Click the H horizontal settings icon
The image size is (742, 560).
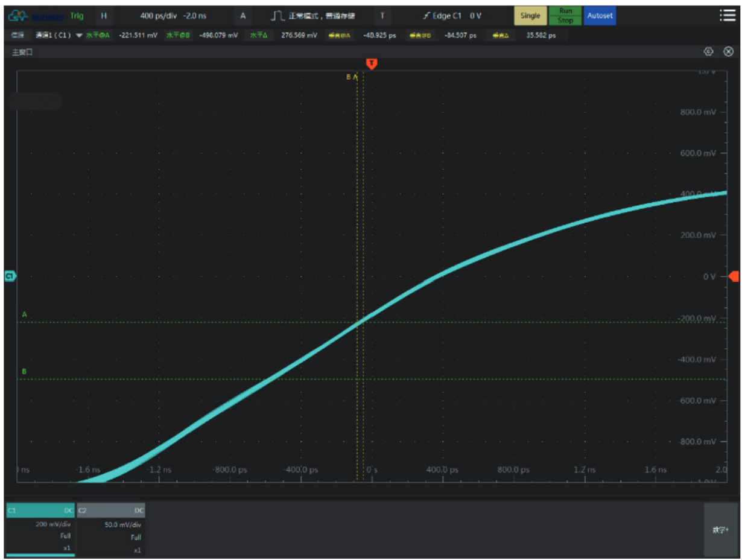pos(104,16)
